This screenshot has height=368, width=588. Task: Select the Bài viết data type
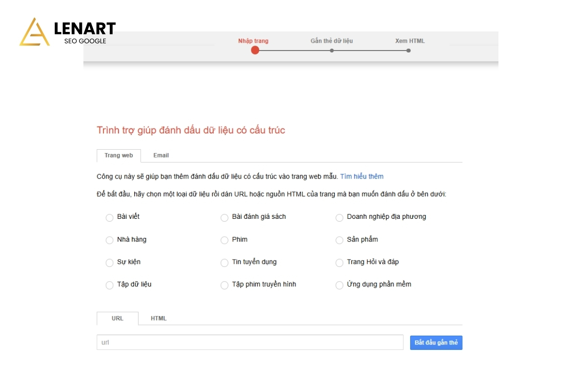coord(110,217)
